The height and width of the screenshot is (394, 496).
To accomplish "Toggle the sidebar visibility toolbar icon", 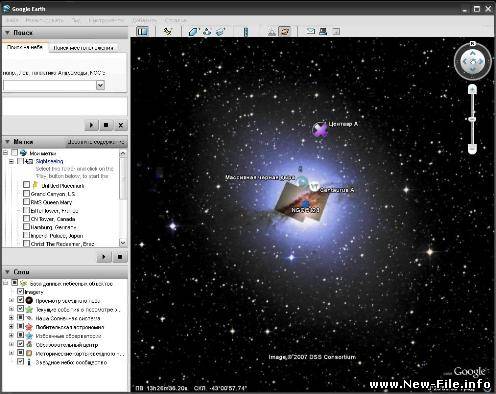I will (x=142, y=31).
